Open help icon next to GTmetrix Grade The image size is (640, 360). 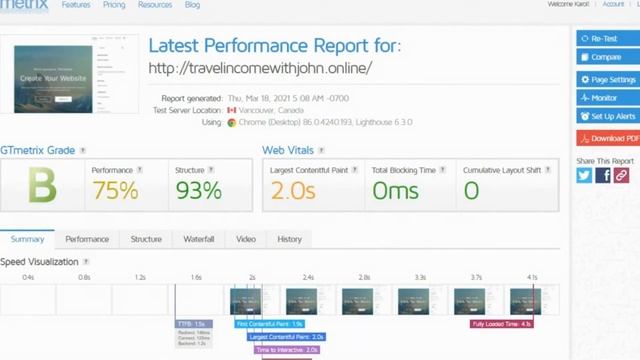click(83, 150)
